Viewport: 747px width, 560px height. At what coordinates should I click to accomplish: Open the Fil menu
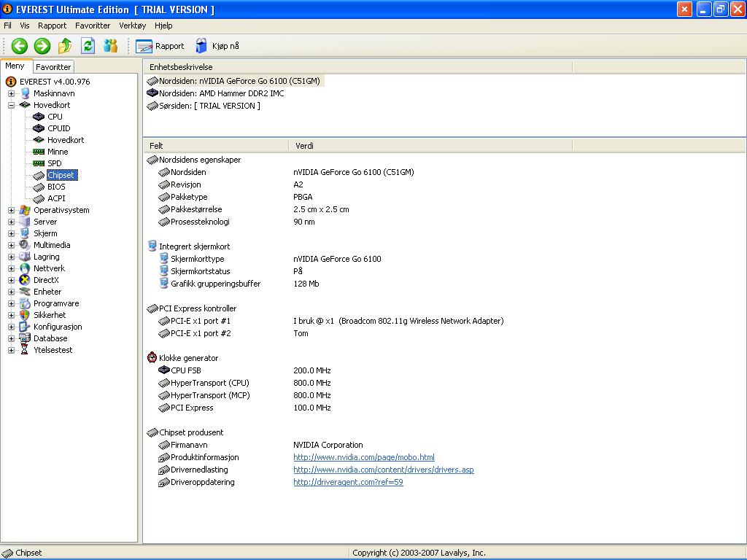7,26
